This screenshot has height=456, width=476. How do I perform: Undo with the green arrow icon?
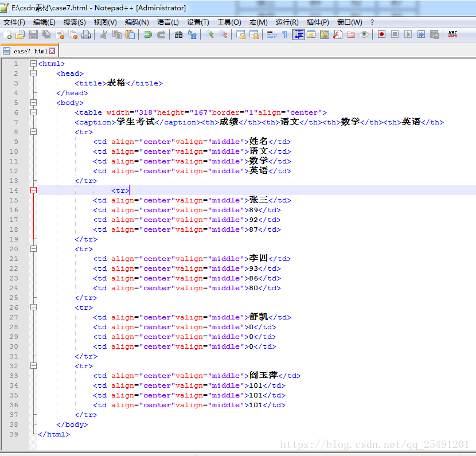click(148, 34)
